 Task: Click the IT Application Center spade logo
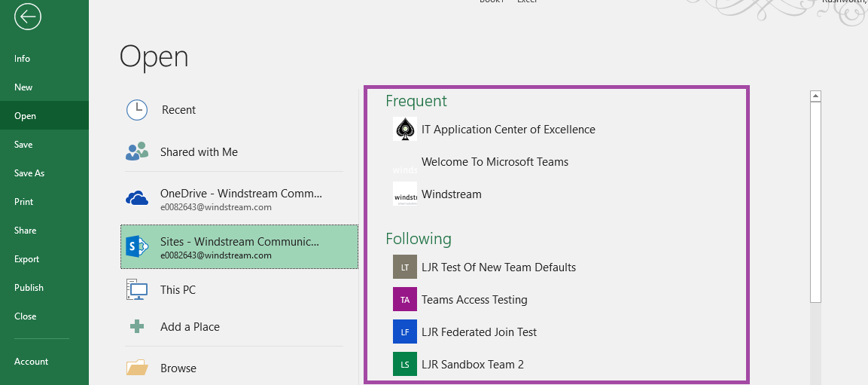pos(405,129)
